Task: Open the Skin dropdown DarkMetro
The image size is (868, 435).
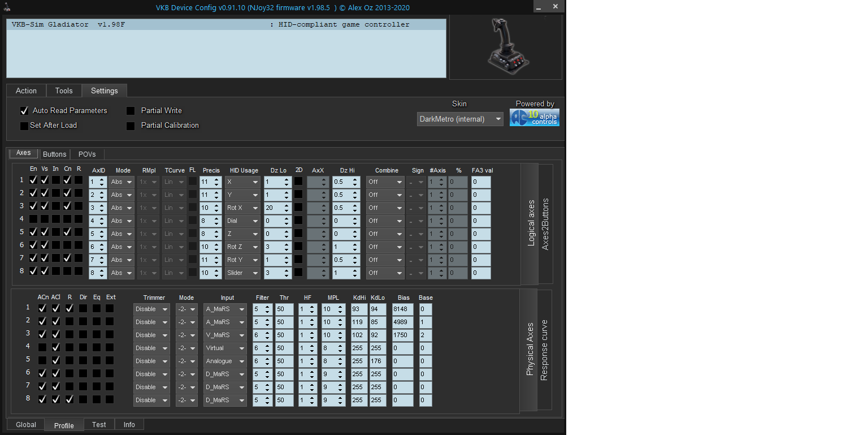Action: coord(460,119)
